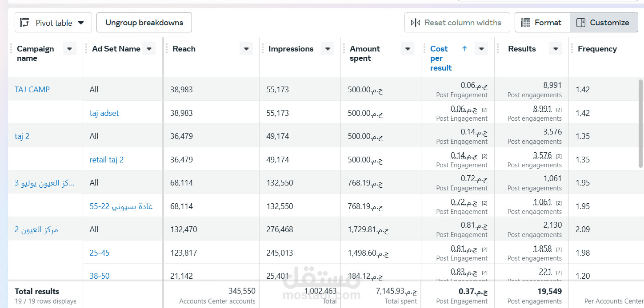Open the Amount spent column dropdown
Image resolution: width=644 pixels, height=308 pixels.
coord(408,49)
